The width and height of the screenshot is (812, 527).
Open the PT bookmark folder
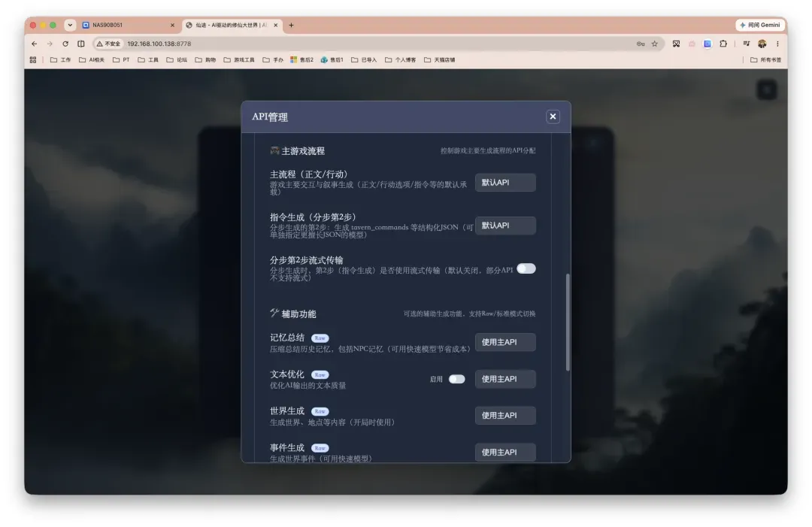(121, 60)
